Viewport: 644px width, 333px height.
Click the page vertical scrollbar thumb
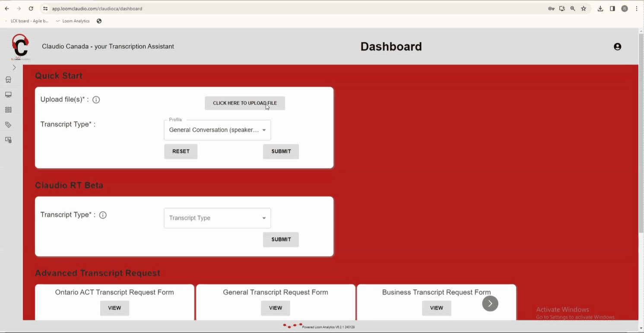[x=641, y=133]
